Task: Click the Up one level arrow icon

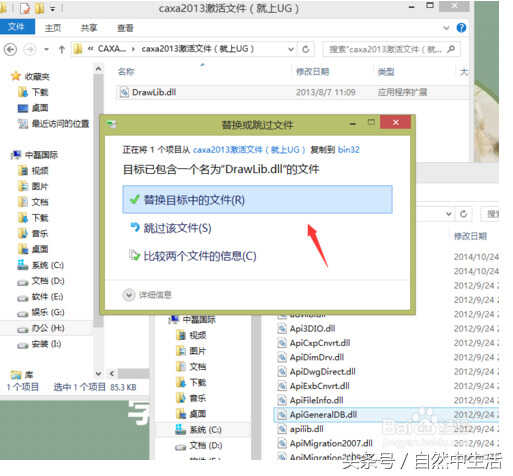Action: point(62,50)
